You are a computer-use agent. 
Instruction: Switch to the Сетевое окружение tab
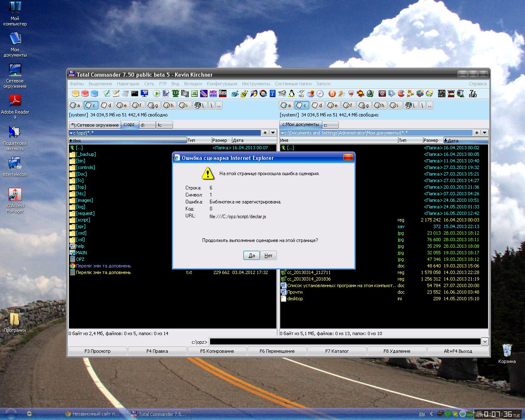tap(95, 125)
